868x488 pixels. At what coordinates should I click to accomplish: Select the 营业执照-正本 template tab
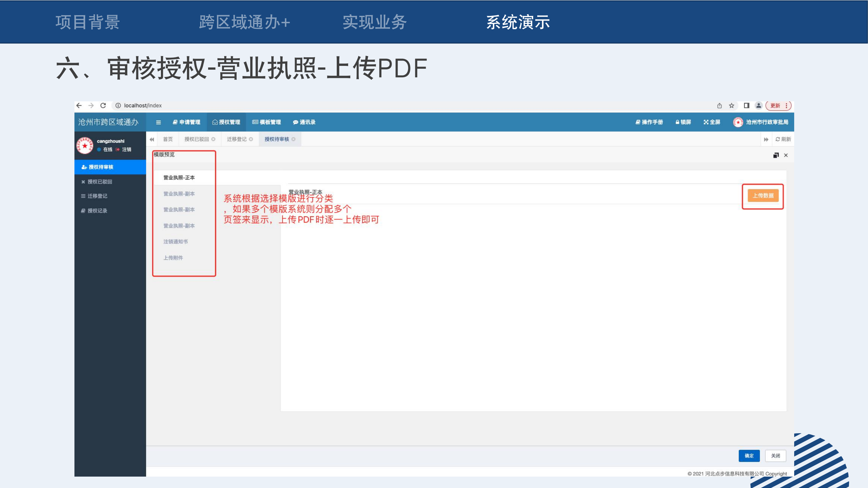(x=179, y=177)
